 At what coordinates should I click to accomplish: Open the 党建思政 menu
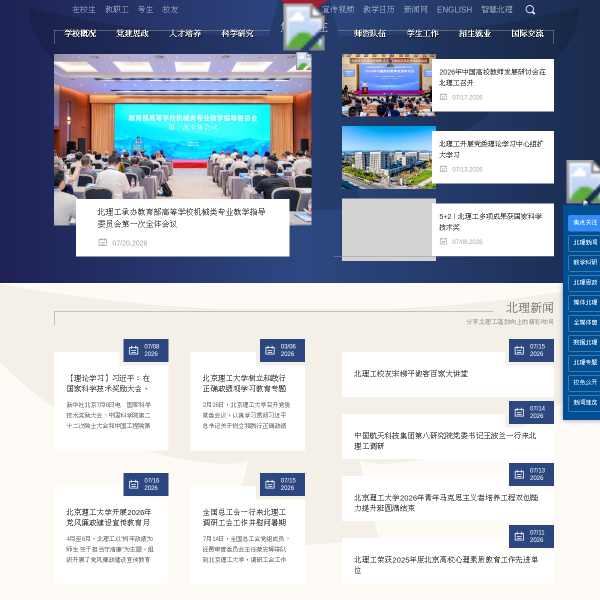(132, 34)
